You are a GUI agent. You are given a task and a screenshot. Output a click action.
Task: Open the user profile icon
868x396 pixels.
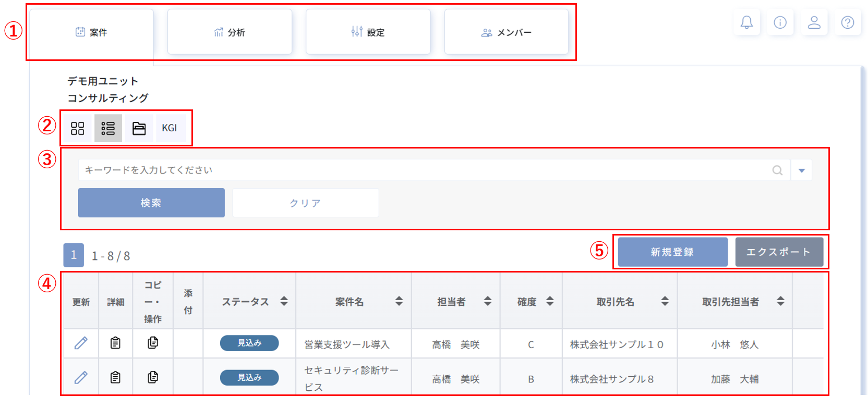814,22
